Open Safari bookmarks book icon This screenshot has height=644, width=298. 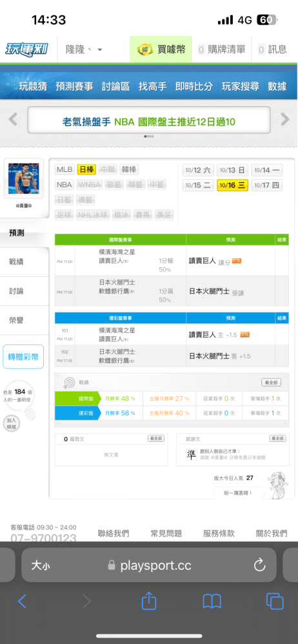tap(212, 601)
